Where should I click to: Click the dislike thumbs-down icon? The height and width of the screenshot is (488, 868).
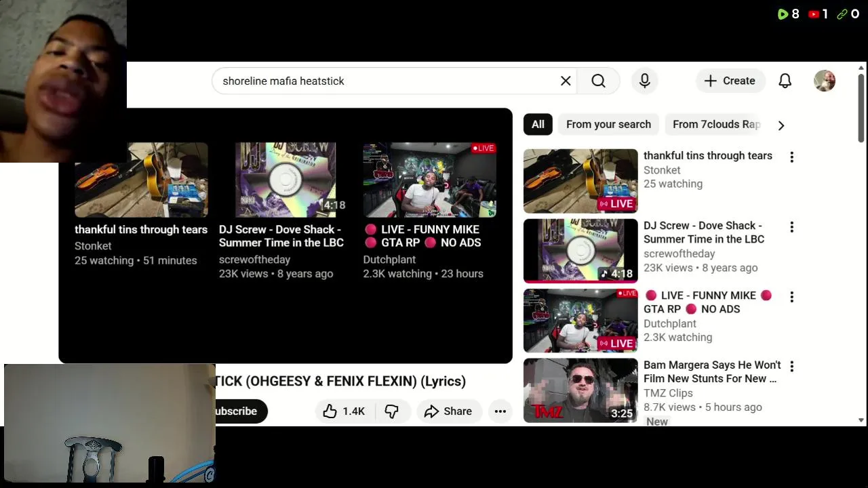[x=392, y=411]
